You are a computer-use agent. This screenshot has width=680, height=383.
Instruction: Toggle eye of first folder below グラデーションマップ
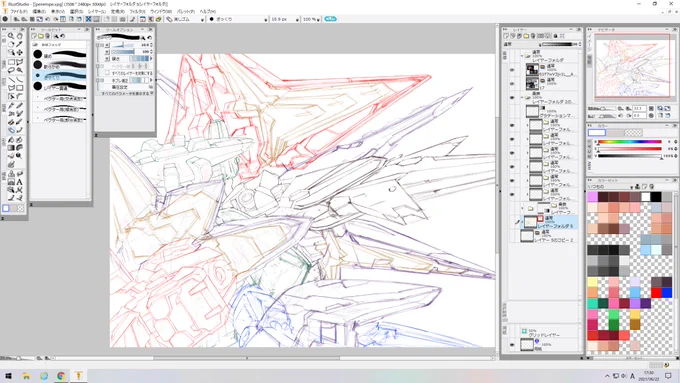pos(512,125)
